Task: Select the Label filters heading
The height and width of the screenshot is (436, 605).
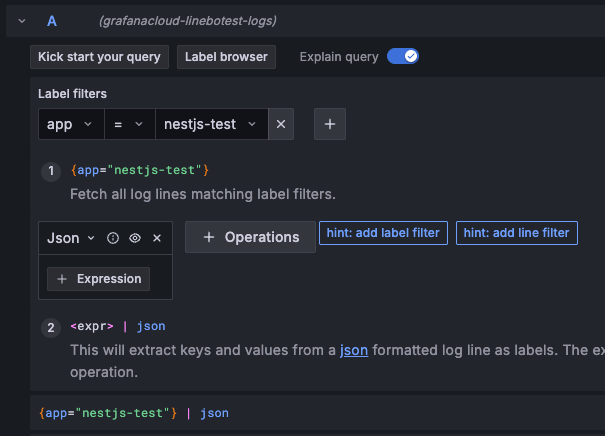Action: tap(73, 94)
